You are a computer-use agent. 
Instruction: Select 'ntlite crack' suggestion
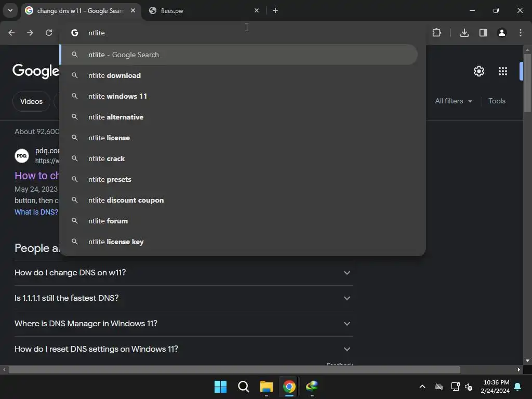239,158
